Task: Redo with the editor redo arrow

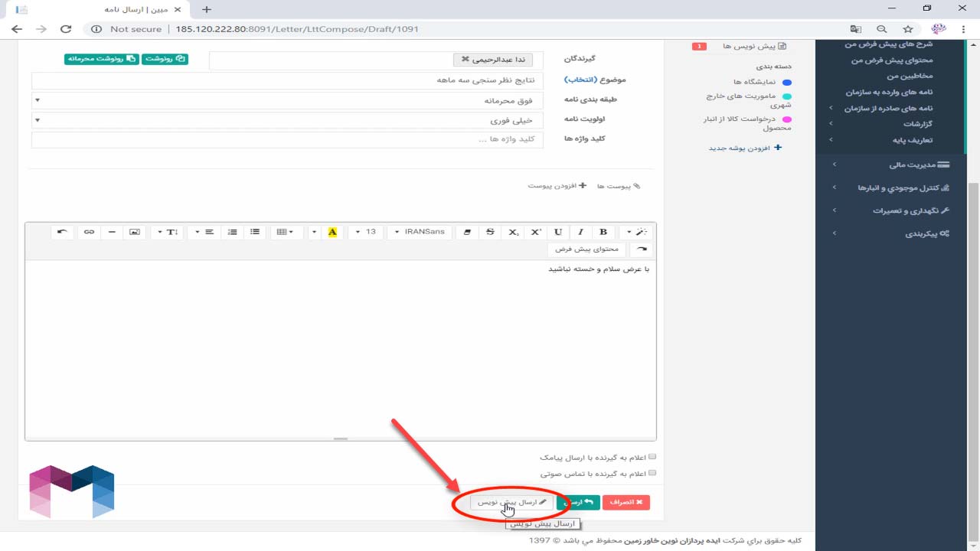Action: (x=642, y=249)
